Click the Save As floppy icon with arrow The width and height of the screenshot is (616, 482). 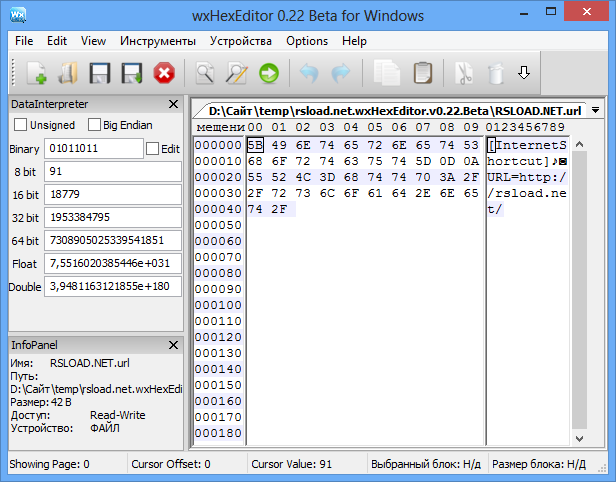click(x=132, y=73)
